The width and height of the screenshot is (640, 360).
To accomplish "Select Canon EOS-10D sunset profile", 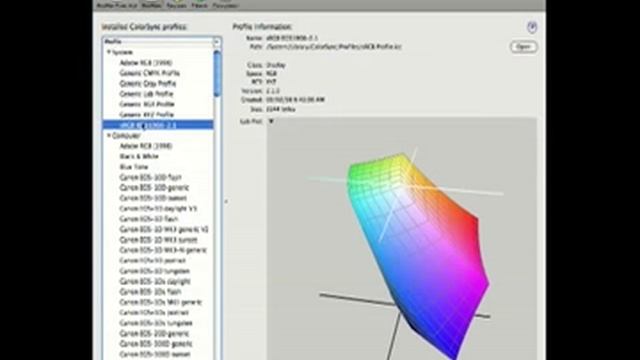I will pos(153,198).
